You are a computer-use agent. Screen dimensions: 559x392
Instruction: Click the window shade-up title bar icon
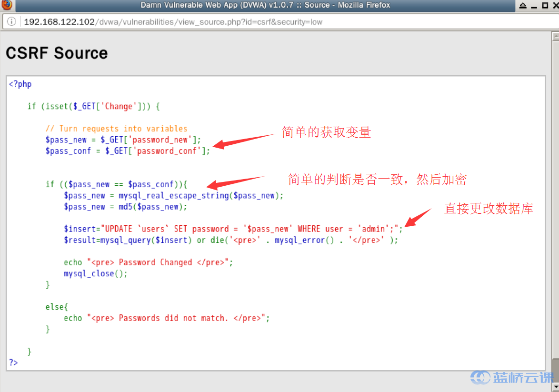pos(523,5)
